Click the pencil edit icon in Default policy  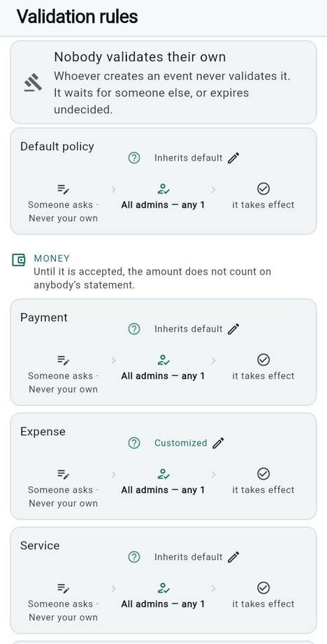coord(233,158)
